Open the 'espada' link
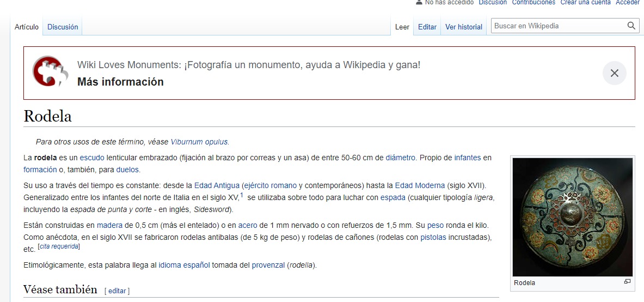 coord(393,197)
